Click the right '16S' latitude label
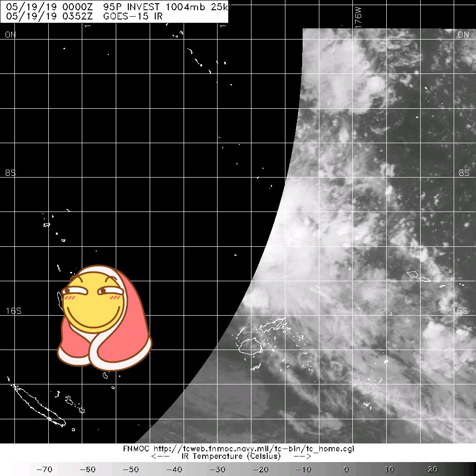 [460, 311]
